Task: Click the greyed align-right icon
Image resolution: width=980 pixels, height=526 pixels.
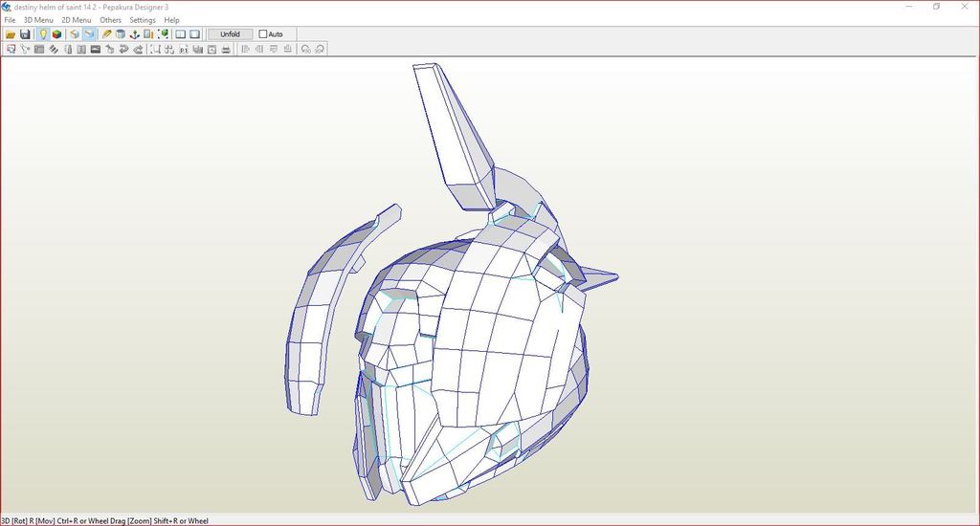Action: coord(259,50)
